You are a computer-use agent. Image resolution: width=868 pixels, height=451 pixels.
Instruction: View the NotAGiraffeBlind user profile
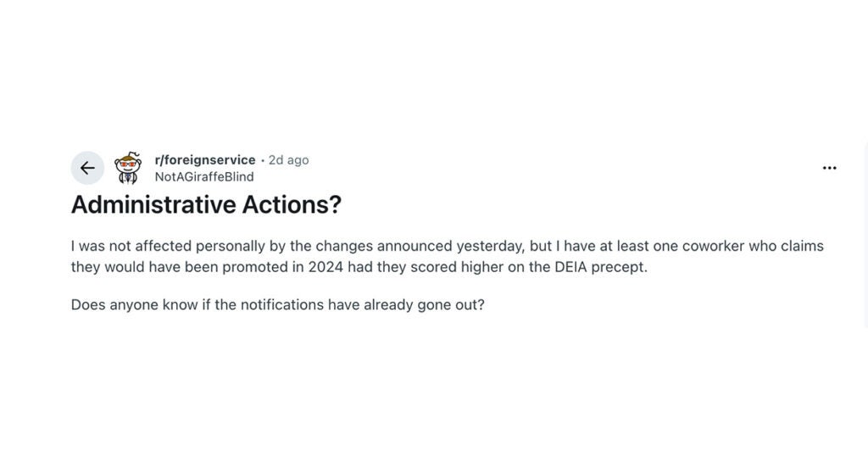pyautogui.click(x=203, y=176)
